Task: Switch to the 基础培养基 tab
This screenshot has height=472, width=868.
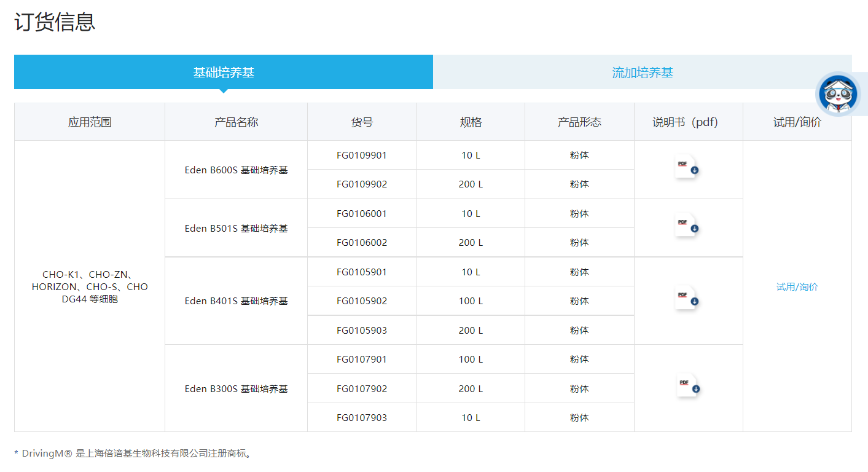Action: click(224, 73)
